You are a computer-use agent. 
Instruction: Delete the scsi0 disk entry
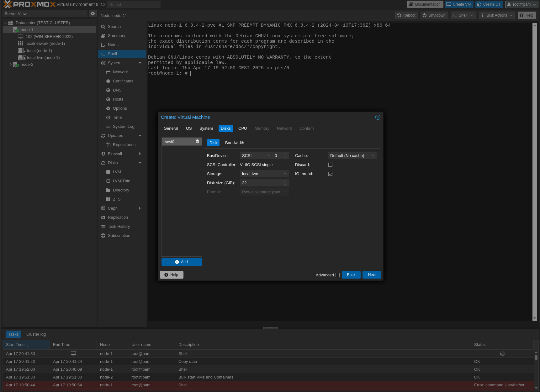point(197,141)
